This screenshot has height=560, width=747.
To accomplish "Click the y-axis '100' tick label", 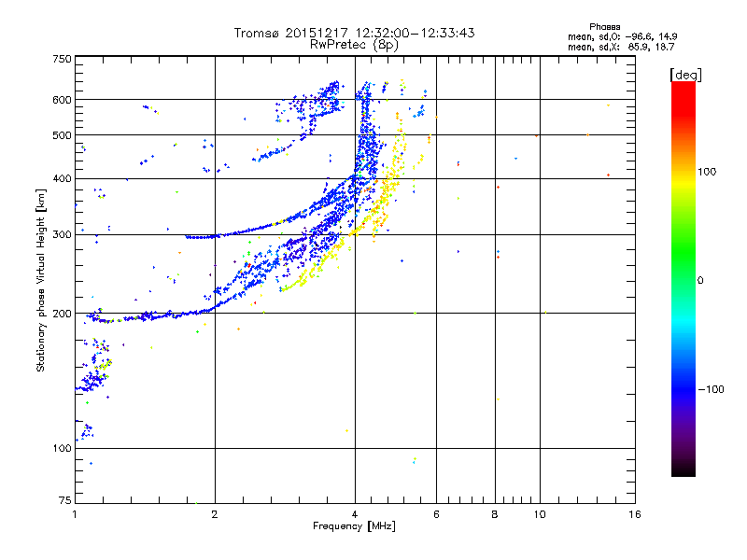I will point(62,448).
